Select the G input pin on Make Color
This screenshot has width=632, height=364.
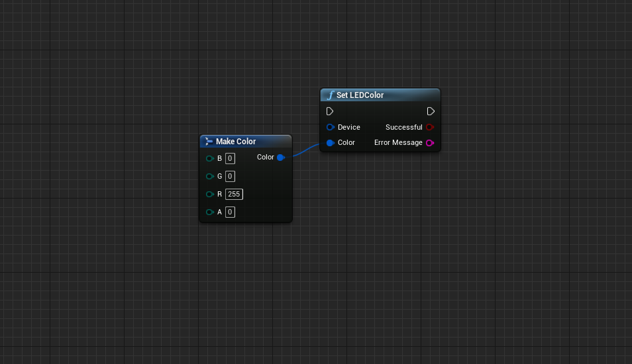tap(209, 177)
